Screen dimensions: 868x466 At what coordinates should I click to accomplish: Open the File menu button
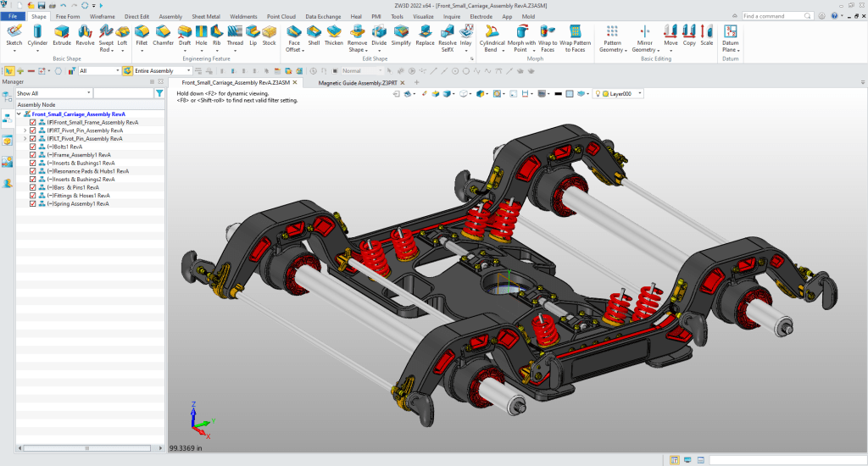(x=14, y=16)
